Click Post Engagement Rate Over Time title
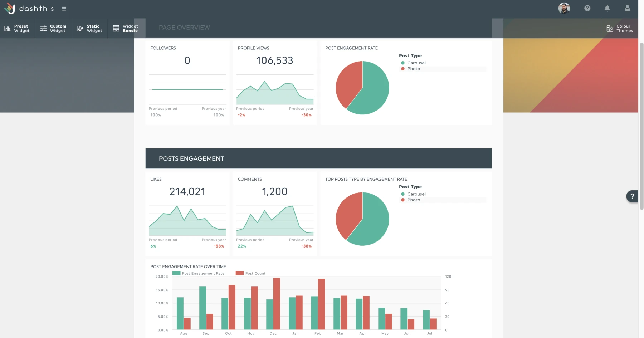 pos(188,267)
